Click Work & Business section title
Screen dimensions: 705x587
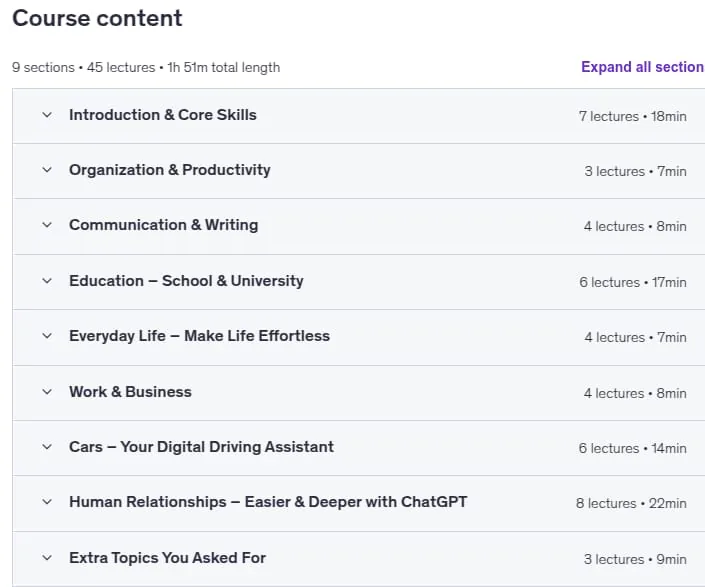130,392
